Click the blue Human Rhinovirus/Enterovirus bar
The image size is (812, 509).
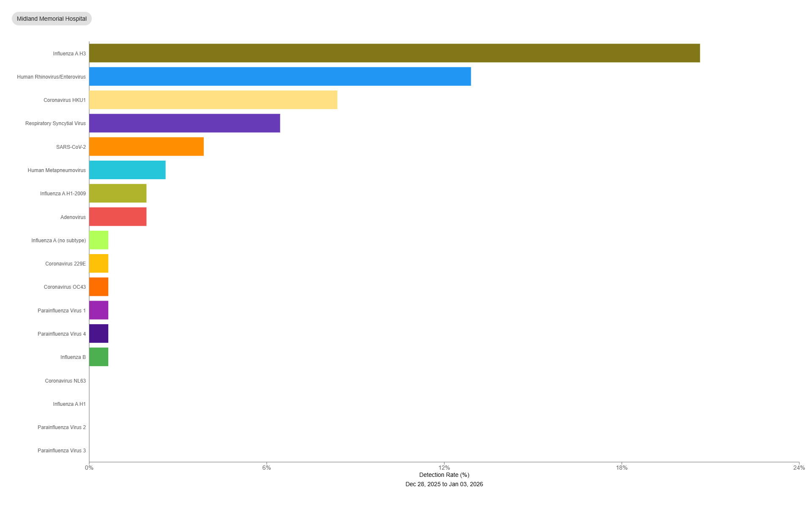[x=280, y=77]
